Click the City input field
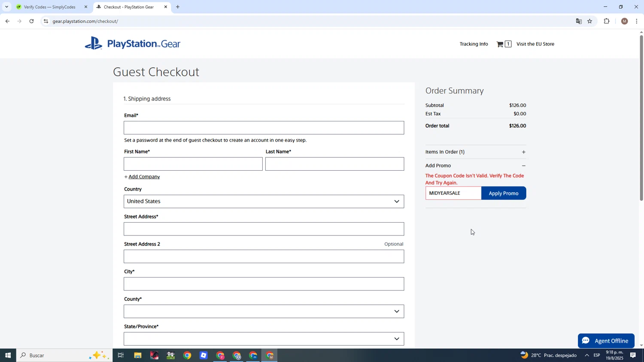Image resolution: width=644 pixels, height=362 pixels. (x=264, y=284)
